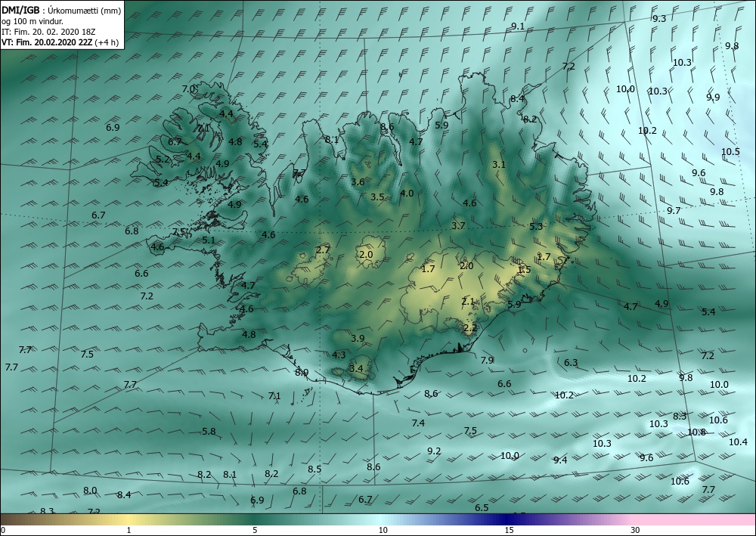Click the 3.9 value on the map
This screenshot has width=756, height=536.
pyautogui.click(x=358, y=339)
